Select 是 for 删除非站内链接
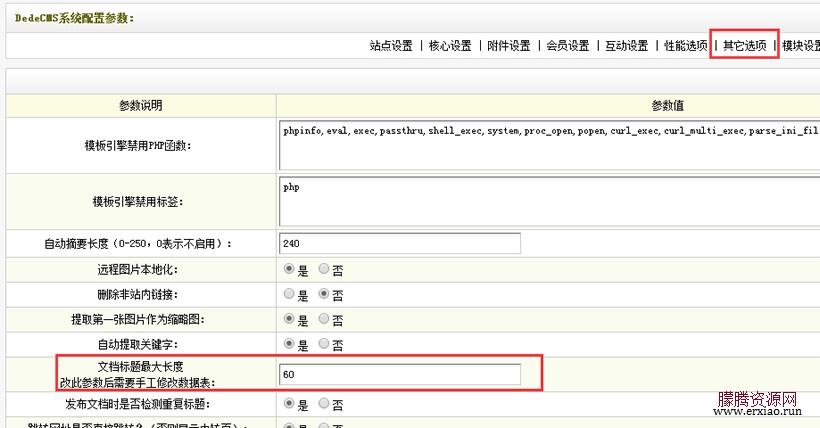The image size is (820, 428). click(289, 294)
